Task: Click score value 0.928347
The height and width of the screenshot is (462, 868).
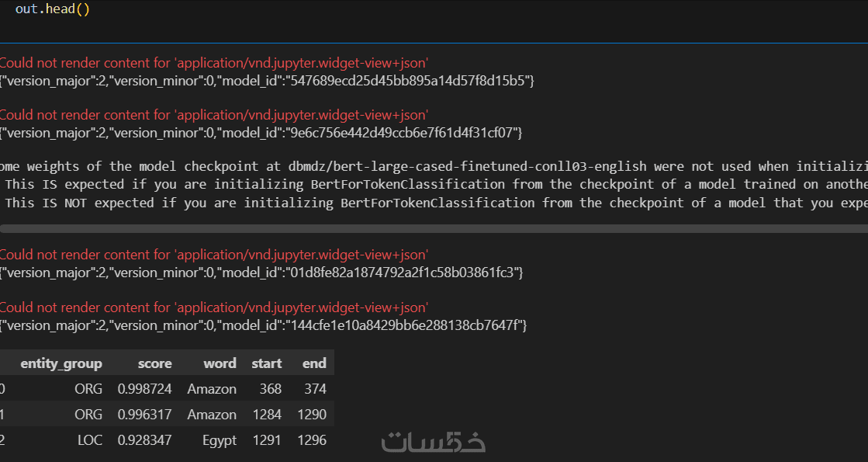Action: point(145,440)
